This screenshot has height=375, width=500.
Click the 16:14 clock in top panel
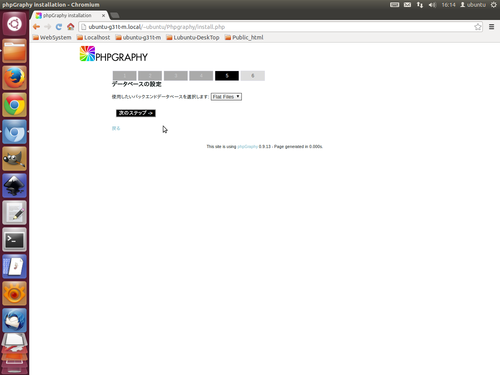448,5
